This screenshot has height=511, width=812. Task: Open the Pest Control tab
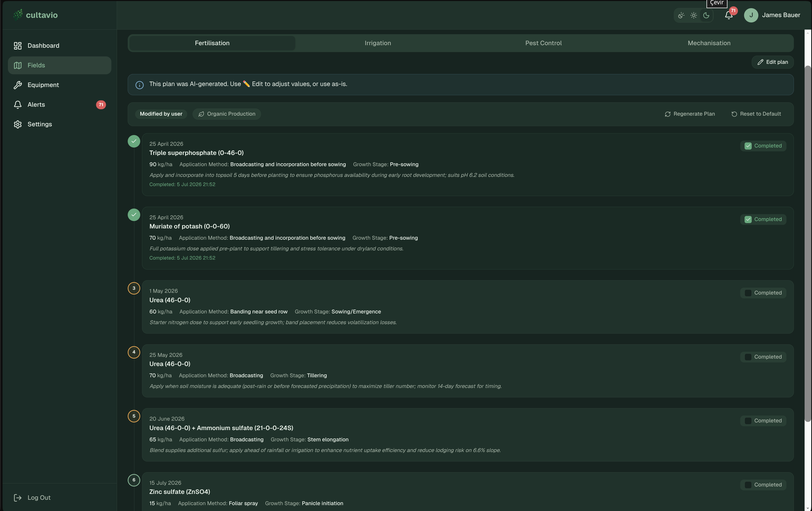coord(543,43)
